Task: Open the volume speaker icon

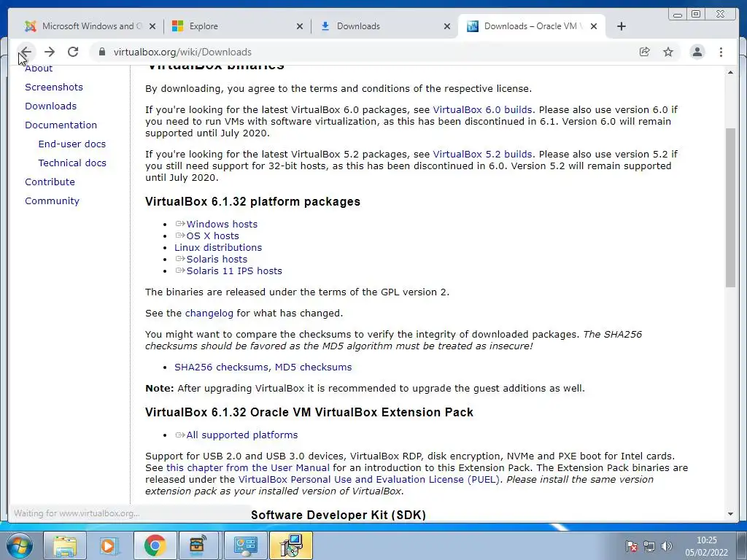Action: [x=667, y=546]
